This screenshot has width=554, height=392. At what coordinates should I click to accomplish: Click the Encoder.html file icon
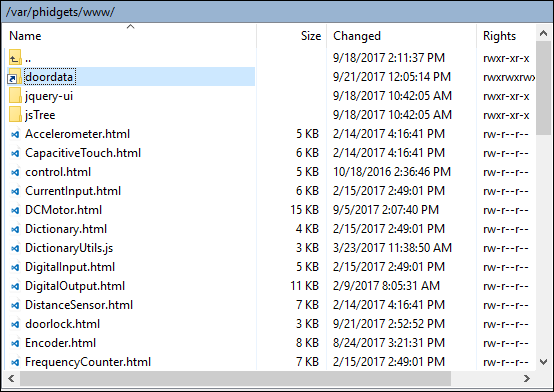point(15,343)
